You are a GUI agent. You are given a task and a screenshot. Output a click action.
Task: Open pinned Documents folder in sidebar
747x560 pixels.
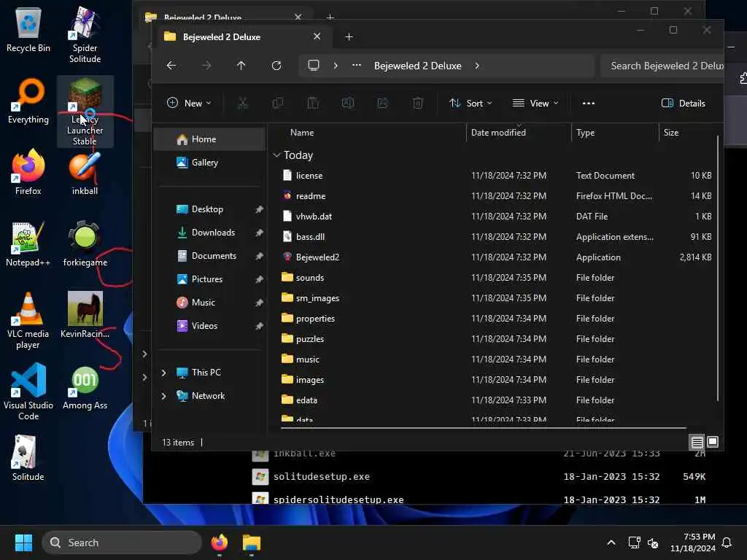tap(209, 256)
